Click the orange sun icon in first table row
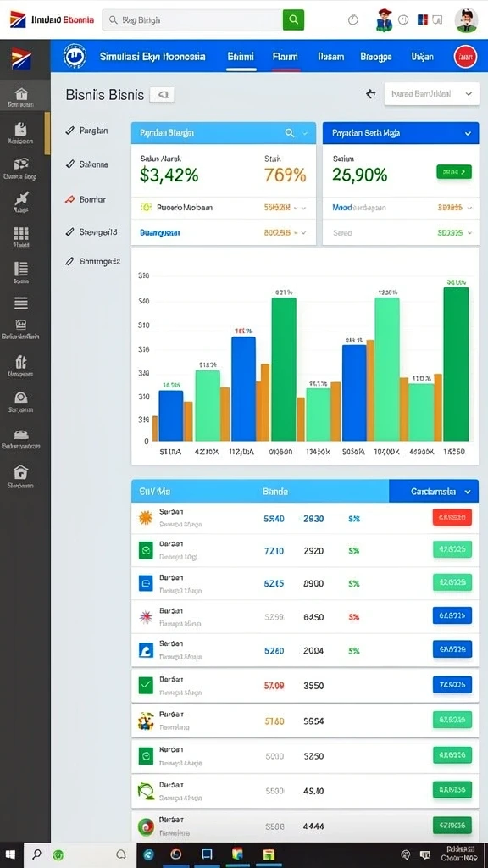This screenshot has width=488, height=868. click(146, 518)
